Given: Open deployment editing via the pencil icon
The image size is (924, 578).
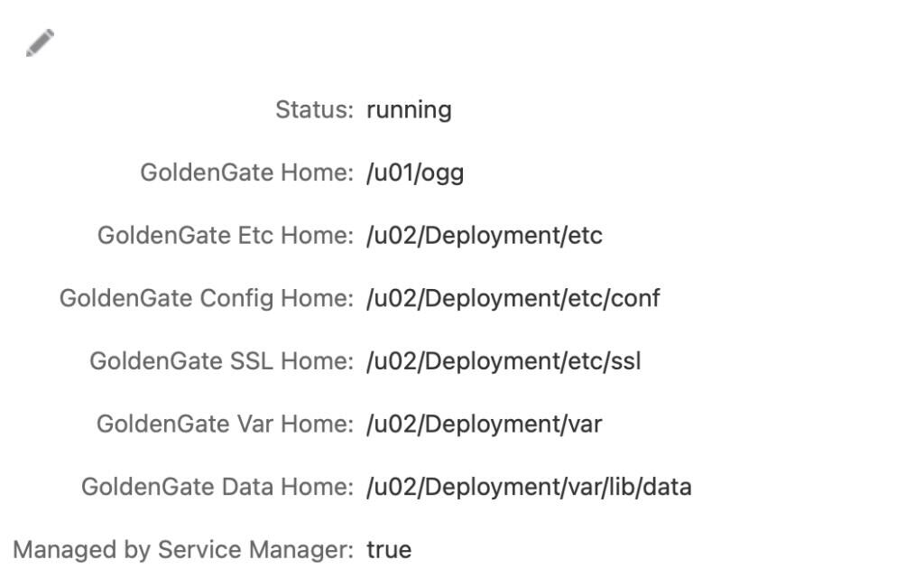Looking at the screenshot, I should click(x=40, y=42).
